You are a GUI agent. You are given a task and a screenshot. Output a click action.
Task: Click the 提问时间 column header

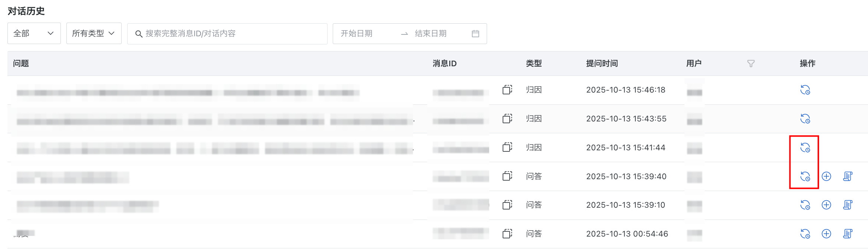point(602,64)
